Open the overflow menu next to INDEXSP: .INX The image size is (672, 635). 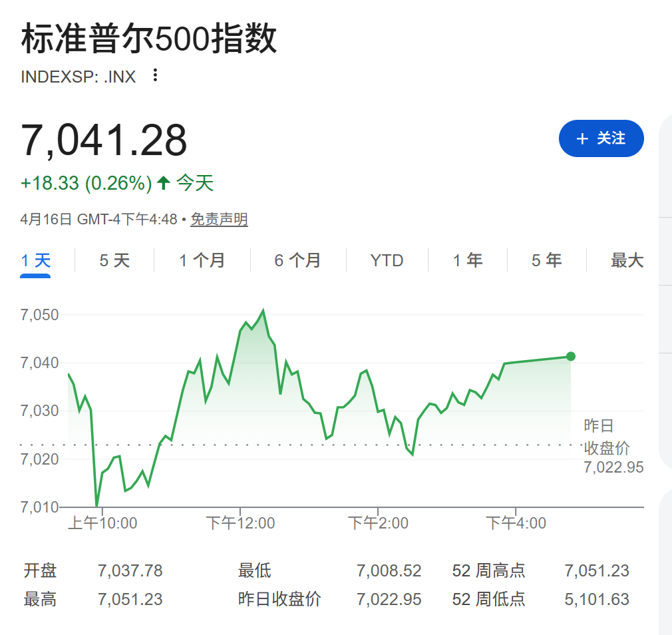(x=155, y=76)
